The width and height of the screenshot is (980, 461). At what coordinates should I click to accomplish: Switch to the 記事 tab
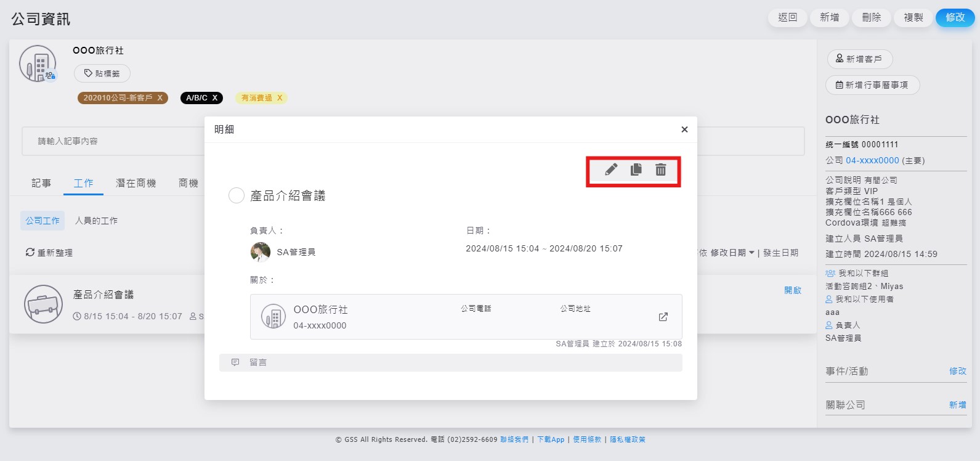point(41,183)
